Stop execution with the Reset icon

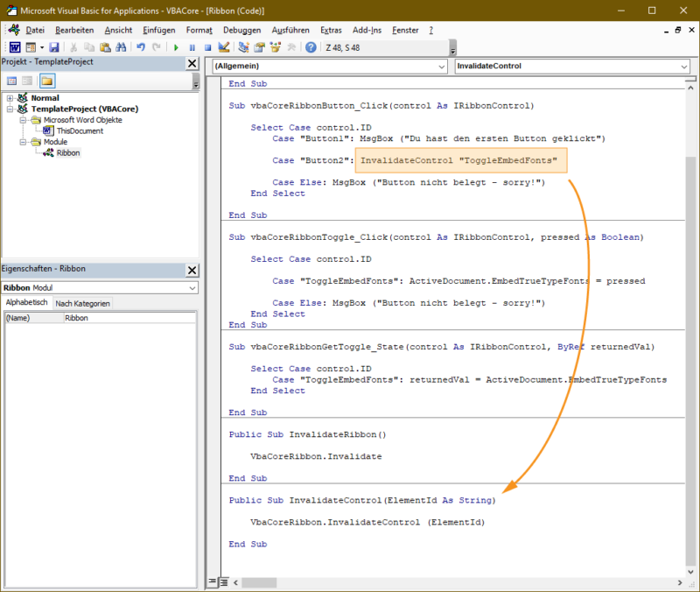(208, 46)
